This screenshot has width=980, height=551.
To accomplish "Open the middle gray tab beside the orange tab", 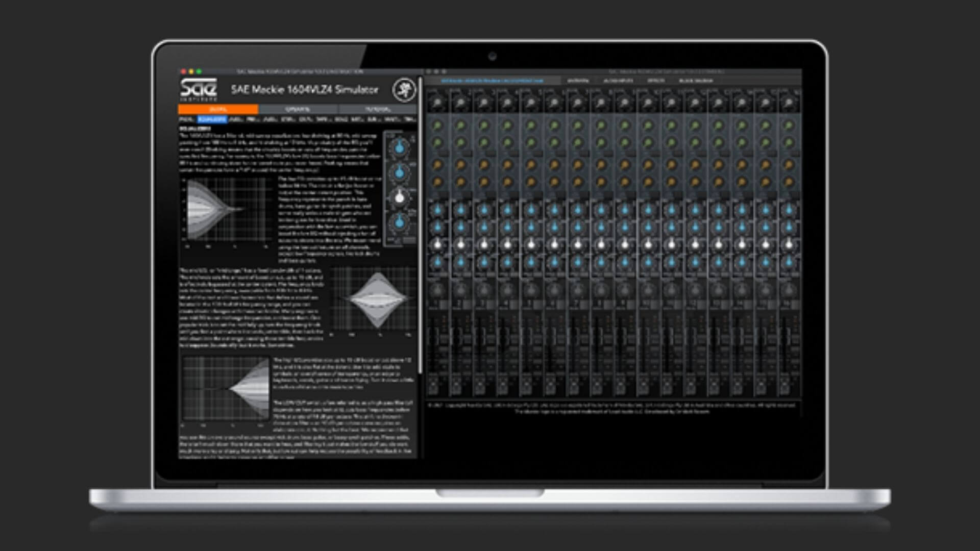I will pyautogui.click(x=298, y=109).
